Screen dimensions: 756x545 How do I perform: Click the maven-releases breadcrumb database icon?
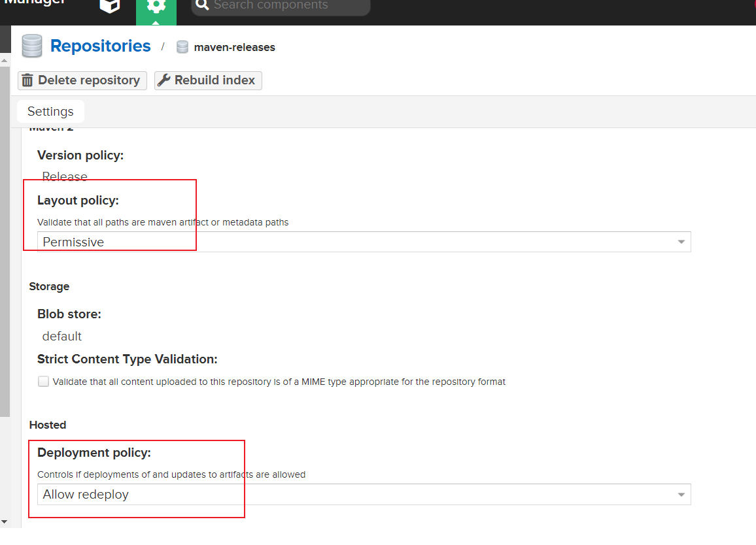point(182,47)
